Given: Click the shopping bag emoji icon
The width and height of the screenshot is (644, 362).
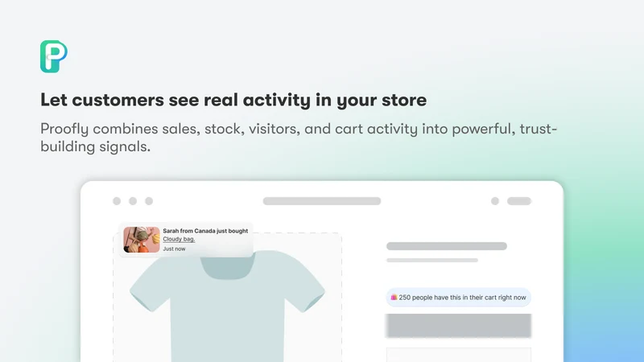Looking at the screenshot, I should tap(394, 297).
